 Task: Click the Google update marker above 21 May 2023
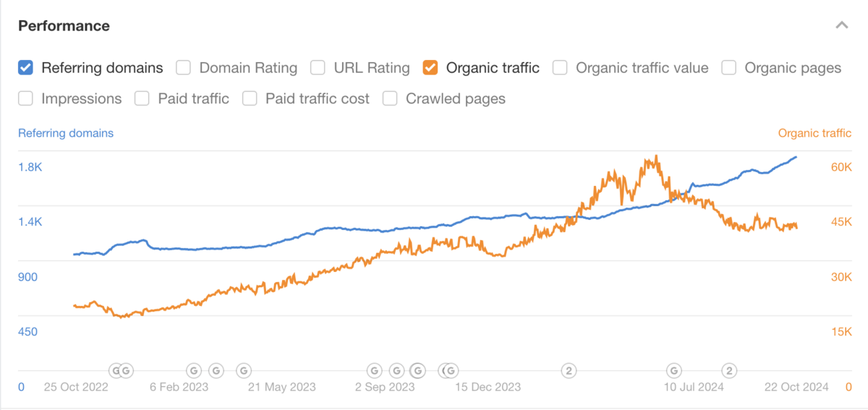244,371
